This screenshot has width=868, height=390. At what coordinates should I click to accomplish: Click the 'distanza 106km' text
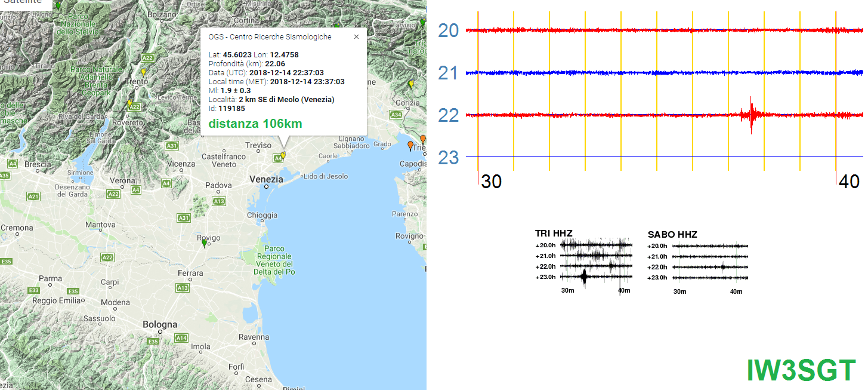tap(255, 124)
